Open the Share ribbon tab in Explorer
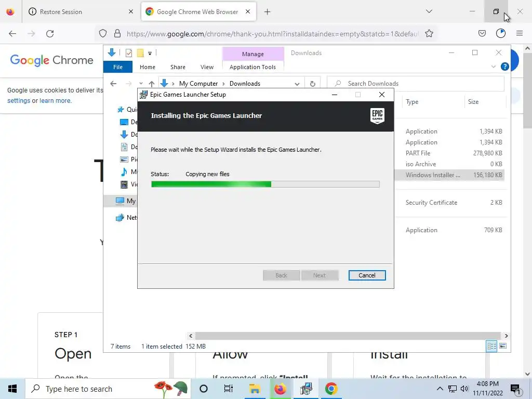Image resolution: width=532 pixels, height=399 pixels. tap(178, 67)
